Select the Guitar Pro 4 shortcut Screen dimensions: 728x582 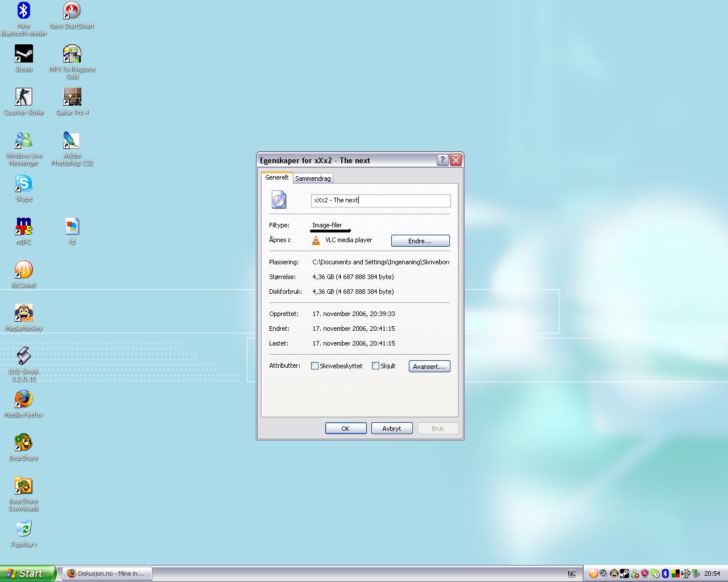72,97
